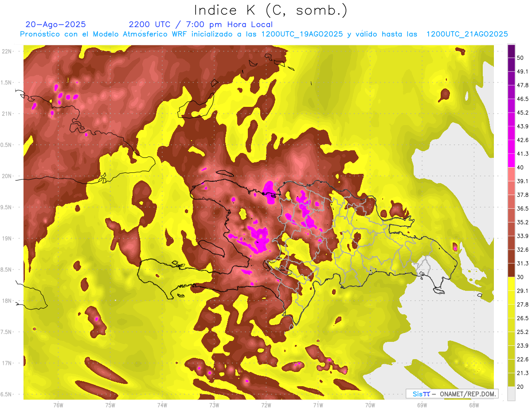Click the "68W" longitude label
The image size is (532, 411).
point(474,405)
